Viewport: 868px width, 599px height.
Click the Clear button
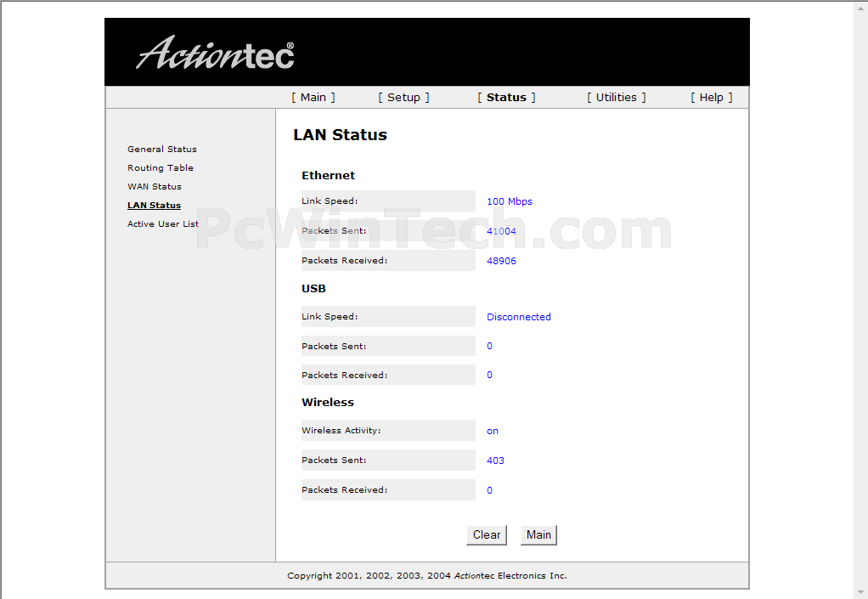coord(487,534)
